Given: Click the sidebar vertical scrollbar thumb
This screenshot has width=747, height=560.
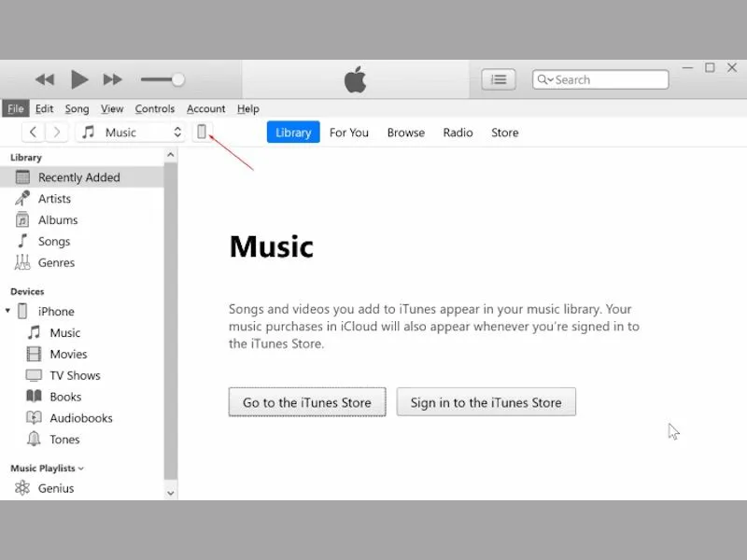Looking at the screenshot, I should click(171, 321).
